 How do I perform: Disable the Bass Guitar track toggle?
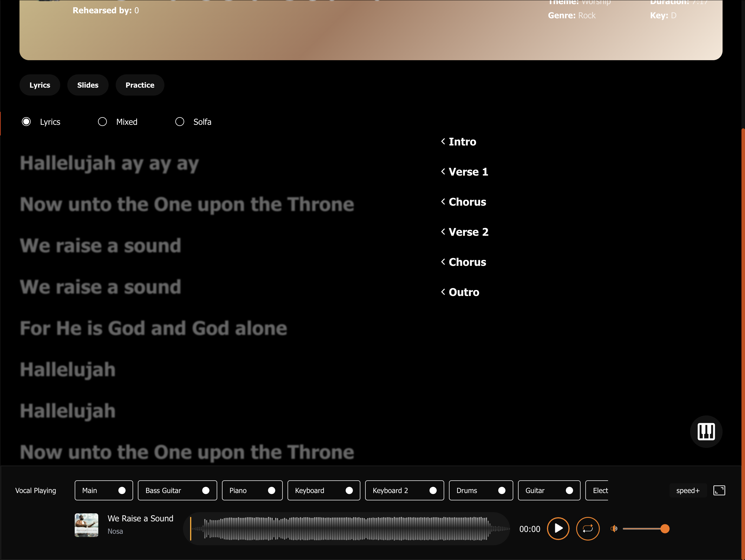[206, 490]
